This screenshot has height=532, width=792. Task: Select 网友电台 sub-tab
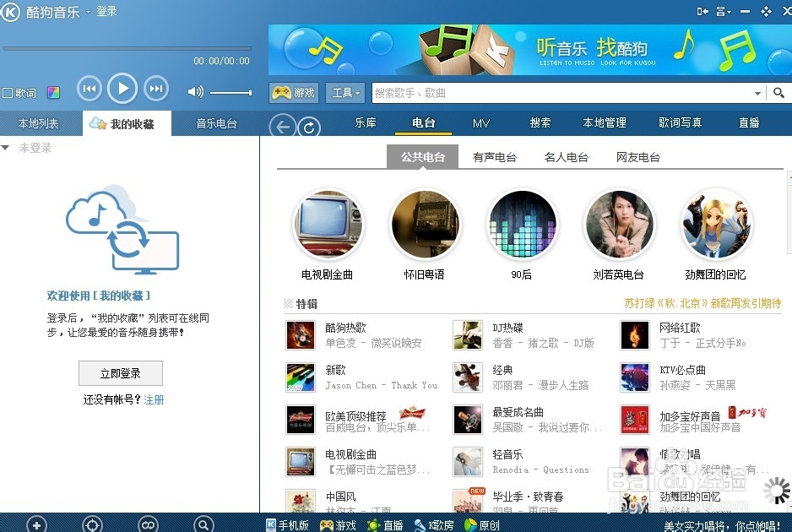pyautogui.click(x=638, y=157)
